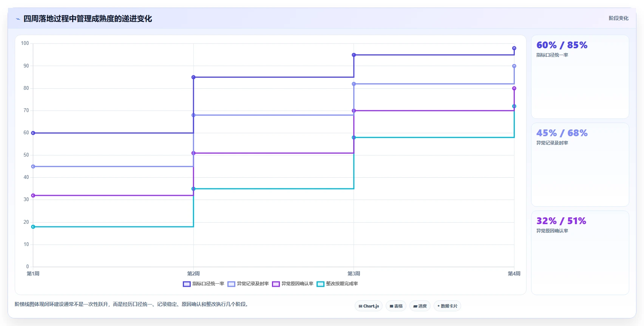The image size is (644, 326).
Task: Click the 第4周 x-axis label
Action: (514, 274)
